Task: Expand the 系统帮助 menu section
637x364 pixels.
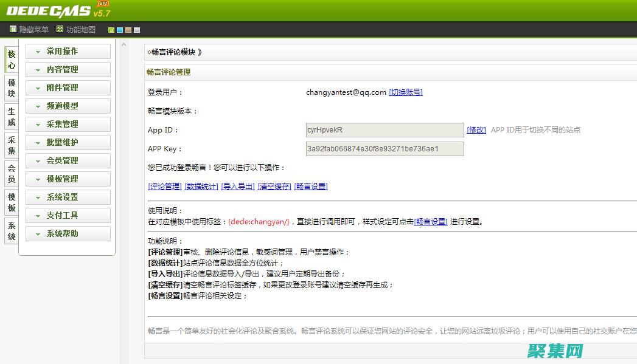Action: [x=68, y=233]
